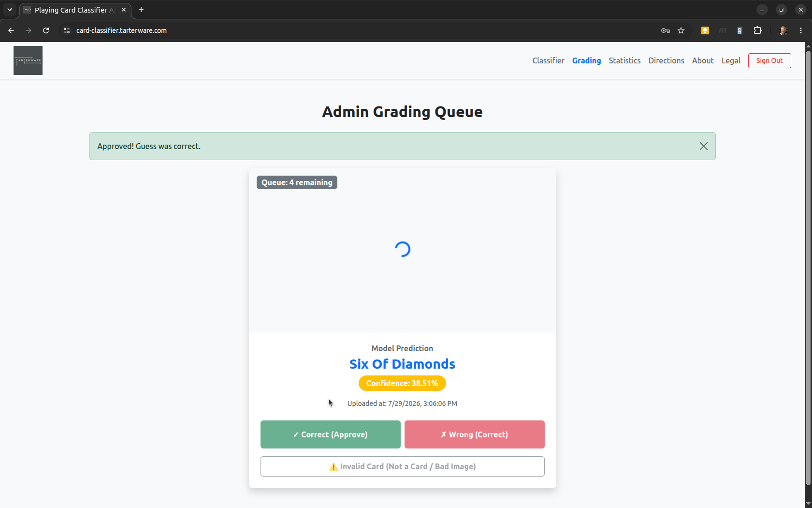Go back with the browser arrow
This screenshot has height=508, width=812.
(x=11, y=30)
